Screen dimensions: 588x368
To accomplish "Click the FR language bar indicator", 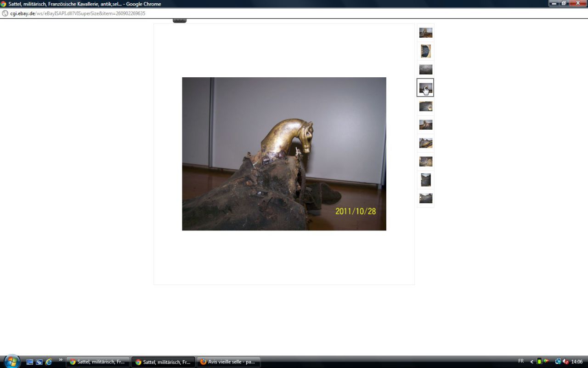I will click(521, 361).
